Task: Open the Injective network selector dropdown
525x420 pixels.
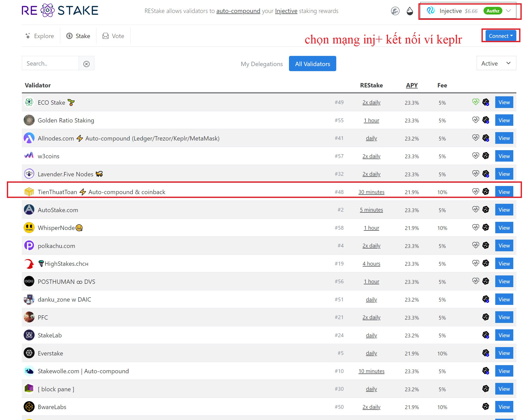Action: point(468,11)
